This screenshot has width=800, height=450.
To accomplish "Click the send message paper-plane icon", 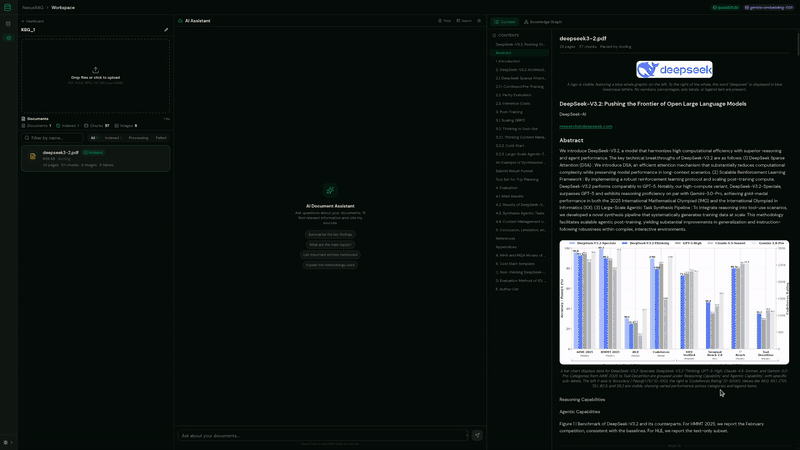I will [477, 435].
